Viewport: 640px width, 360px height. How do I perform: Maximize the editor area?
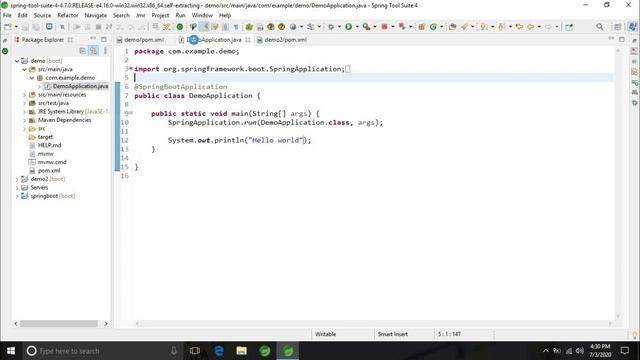click(622, 39)
